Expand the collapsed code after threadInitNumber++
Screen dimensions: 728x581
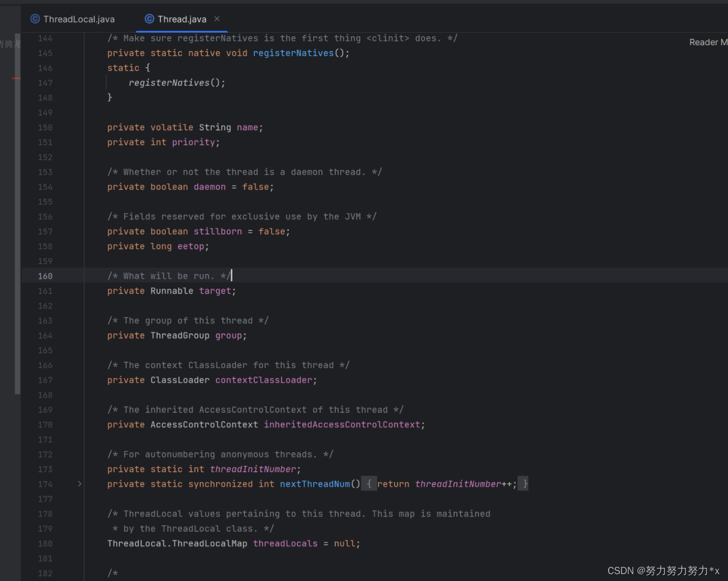523,484
